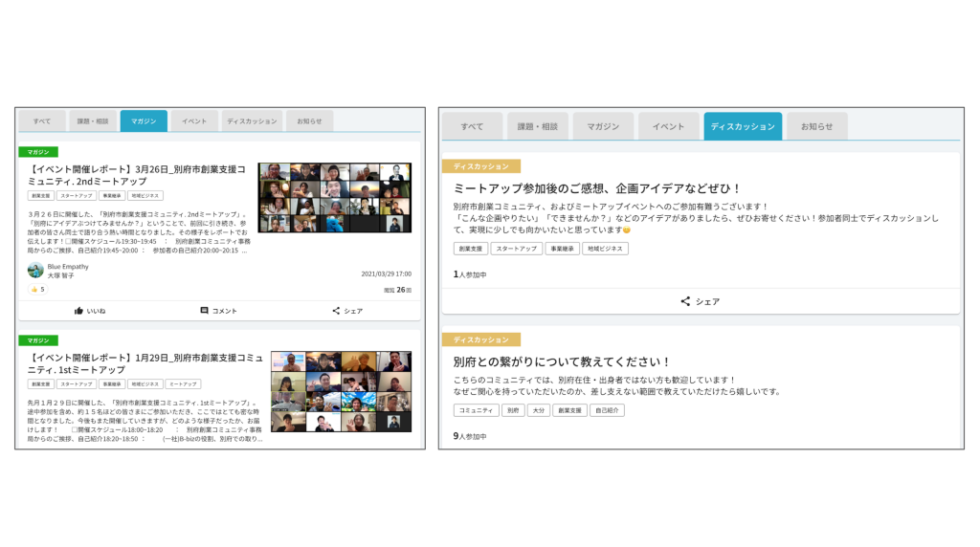Click share icon on 3月26日 report

pos(336,311)
